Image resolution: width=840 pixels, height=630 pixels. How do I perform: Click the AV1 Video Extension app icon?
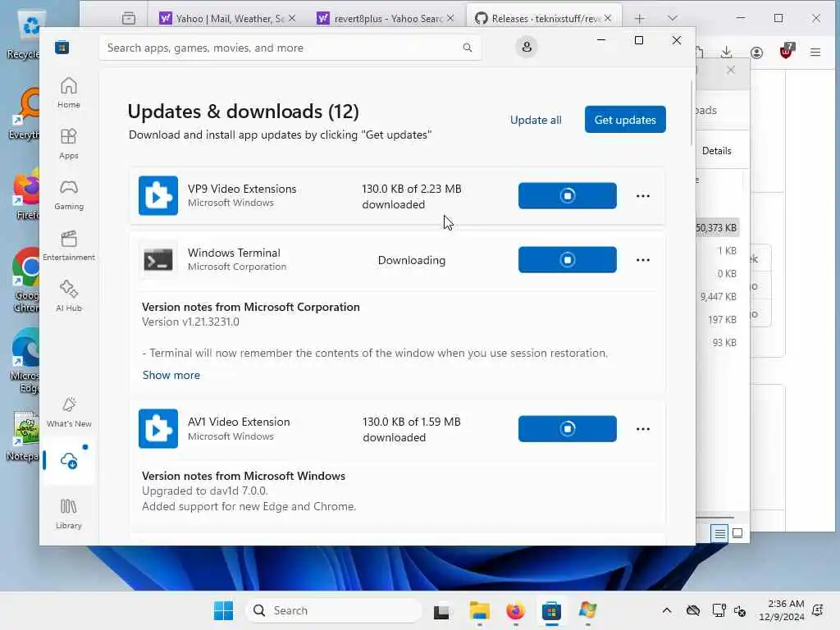pyautogui.click(x=158, y=428)
